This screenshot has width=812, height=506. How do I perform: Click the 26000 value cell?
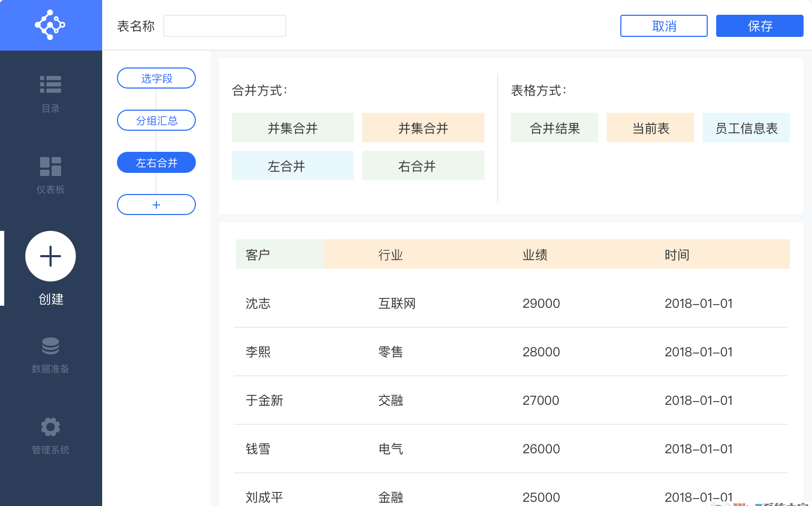tap(541, 449)
